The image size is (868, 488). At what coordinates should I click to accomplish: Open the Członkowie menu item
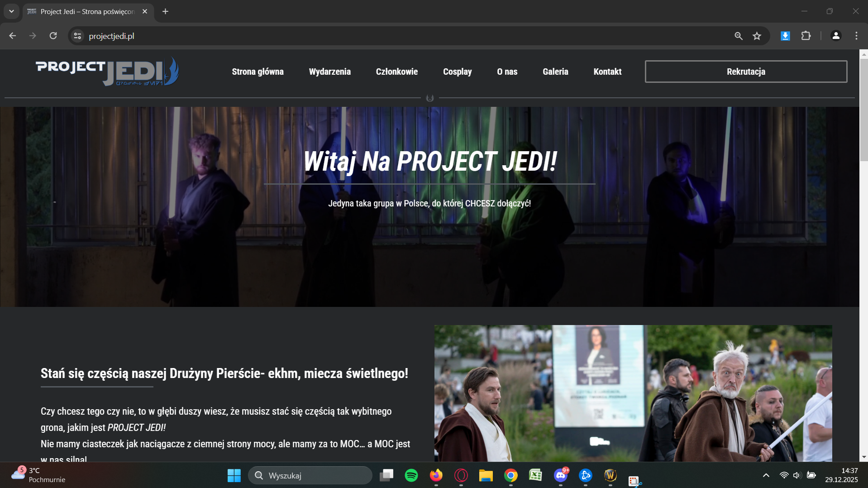tap(396, 72)
